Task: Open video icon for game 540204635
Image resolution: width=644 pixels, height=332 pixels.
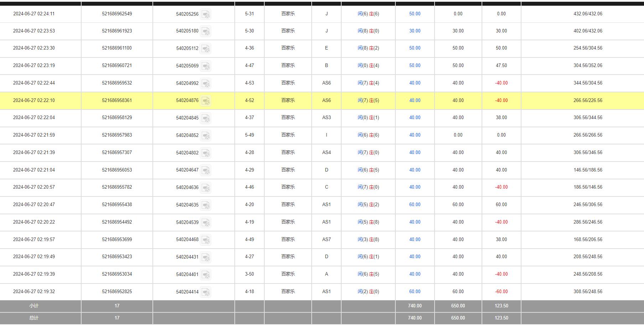Action: (x=206, y=205)
